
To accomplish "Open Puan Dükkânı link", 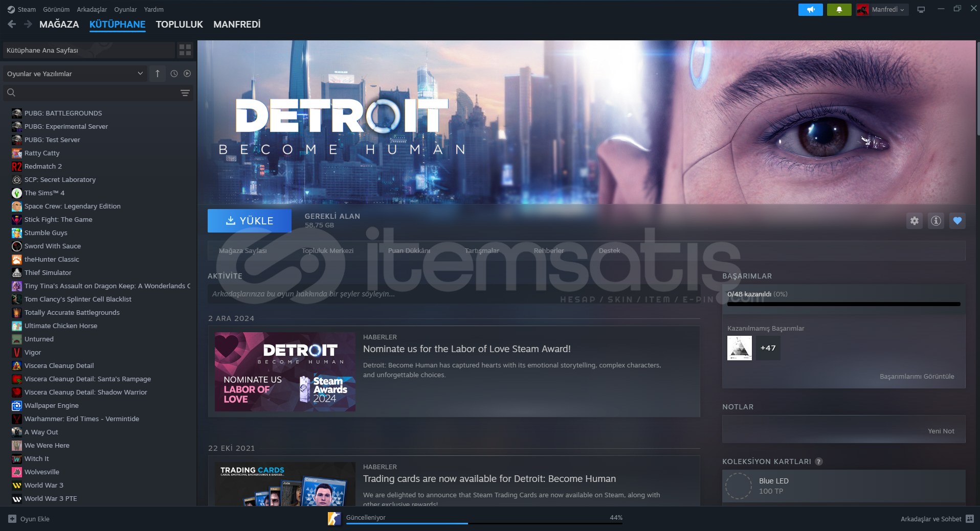I will click(x=409, y=251).
